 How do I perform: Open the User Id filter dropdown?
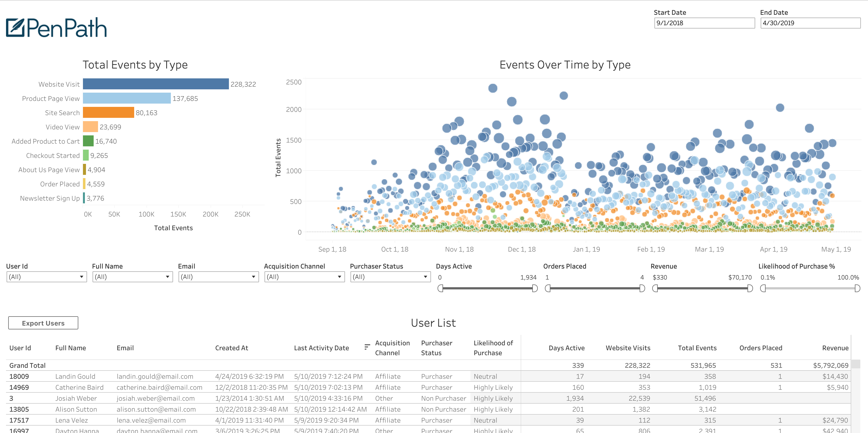pyautogui.click(x=47, y=277)
